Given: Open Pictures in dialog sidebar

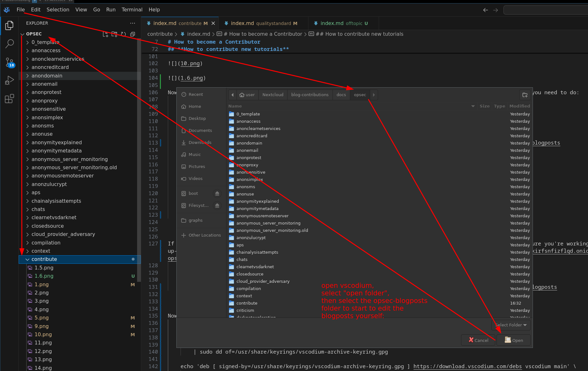Looking at the screenshot, I should click(201, 167).
